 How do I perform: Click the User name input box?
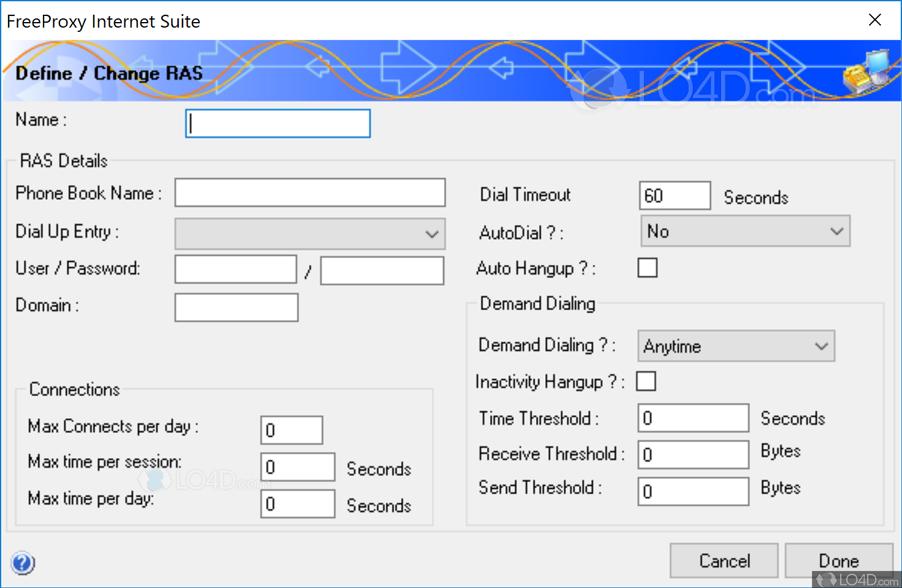point(235,270)
